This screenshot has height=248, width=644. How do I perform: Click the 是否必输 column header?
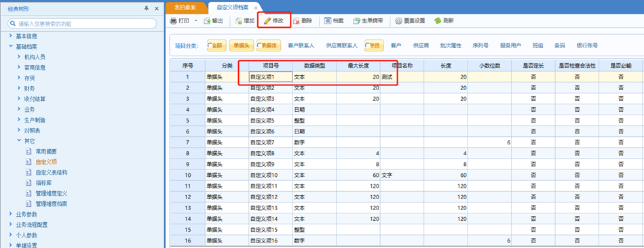(x=620, y=65)
